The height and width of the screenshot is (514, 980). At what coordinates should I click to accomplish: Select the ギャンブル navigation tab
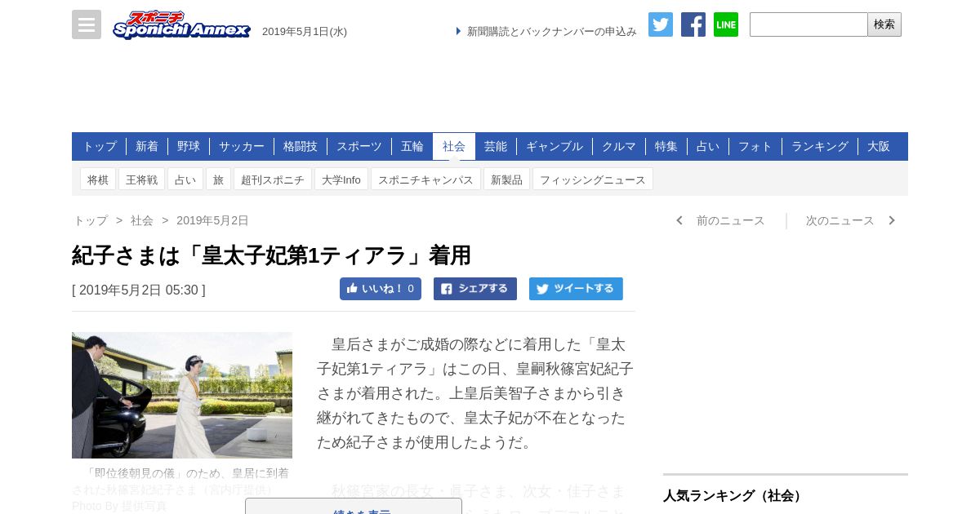[x=555, y=146]
